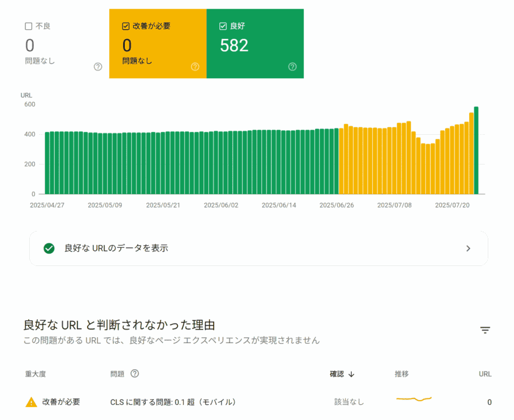
Task: Click the 推移 column header
Action: pyautogui.click(x=401, y=374)
